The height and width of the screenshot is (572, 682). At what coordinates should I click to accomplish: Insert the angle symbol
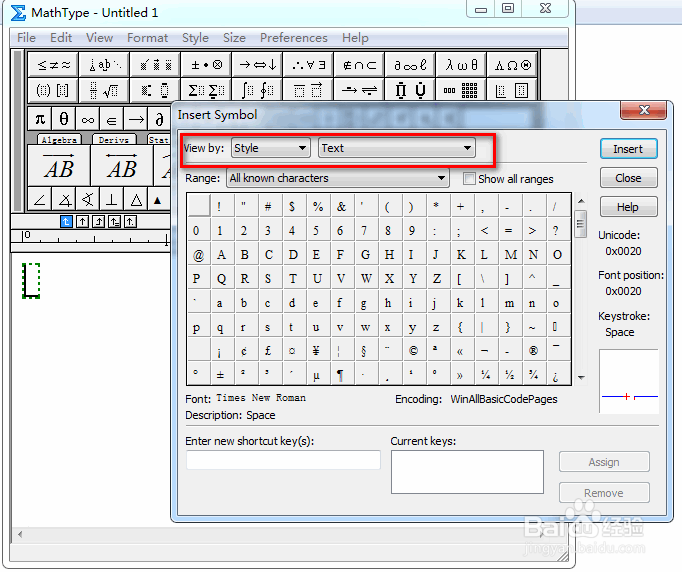tap(40, 200)
